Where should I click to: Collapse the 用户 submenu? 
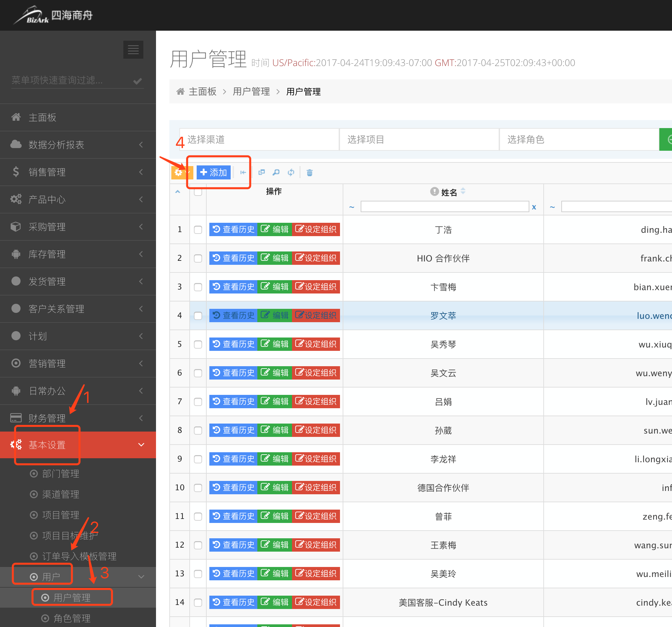tap(78, 577)
